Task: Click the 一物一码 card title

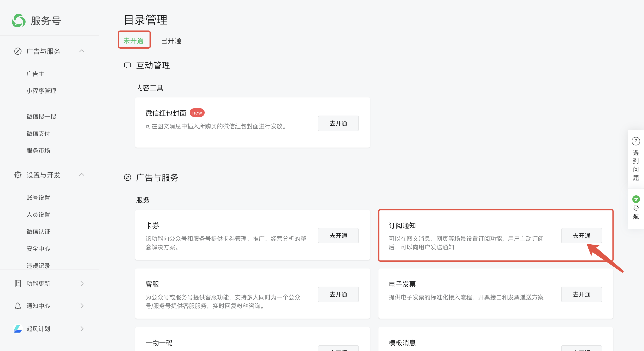Action: pyautogui.click(x=159, y=343)
